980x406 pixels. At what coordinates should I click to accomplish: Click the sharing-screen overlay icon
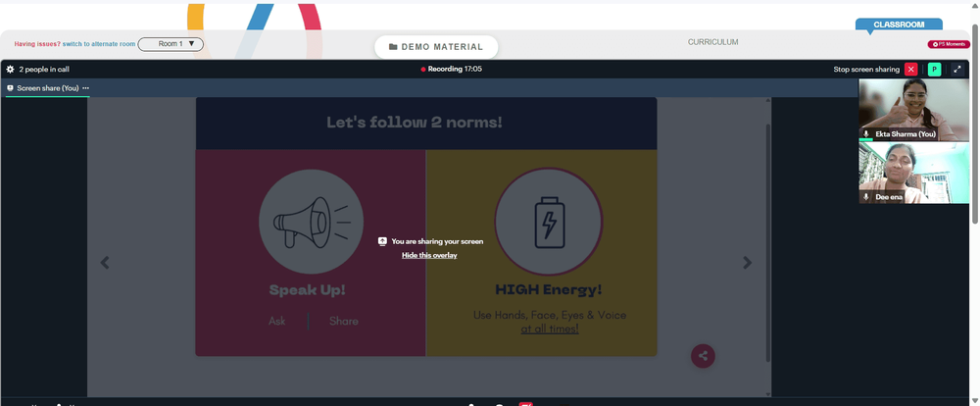[x=382, y=241]
